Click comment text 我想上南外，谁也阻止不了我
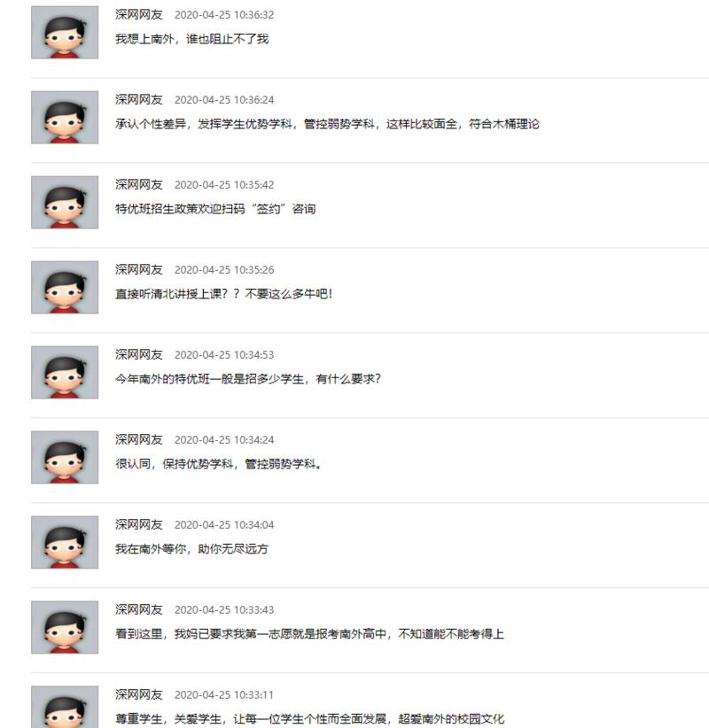This screenshot has height=728, width=709. pyautogui.click(x=192, y=39)
